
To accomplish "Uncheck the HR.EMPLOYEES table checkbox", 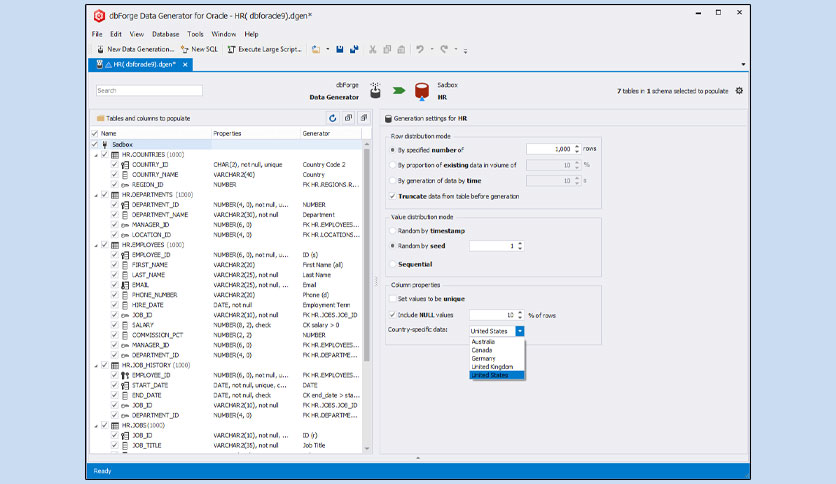I will click(x=104, y=245).
